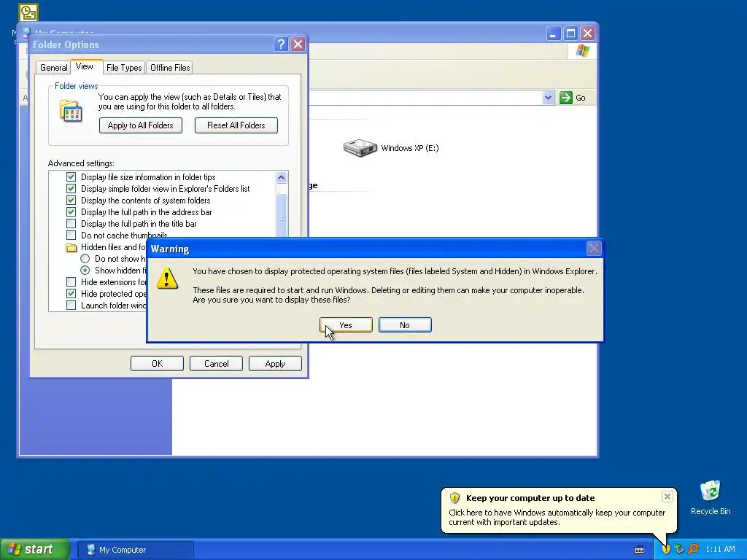Toggle Display file size information checkbox
747x560 pixels.
coord(71,177)
